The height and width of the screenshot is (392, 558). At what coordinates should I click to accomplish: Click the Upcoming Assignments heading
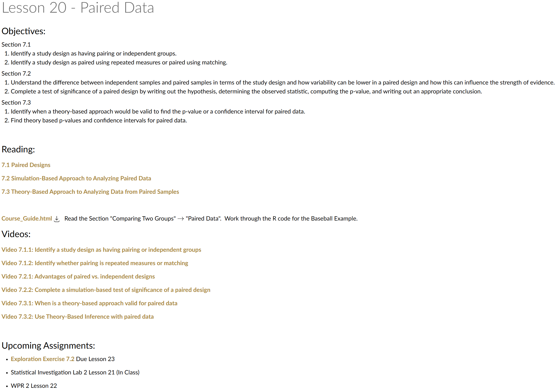coord(48,346)
